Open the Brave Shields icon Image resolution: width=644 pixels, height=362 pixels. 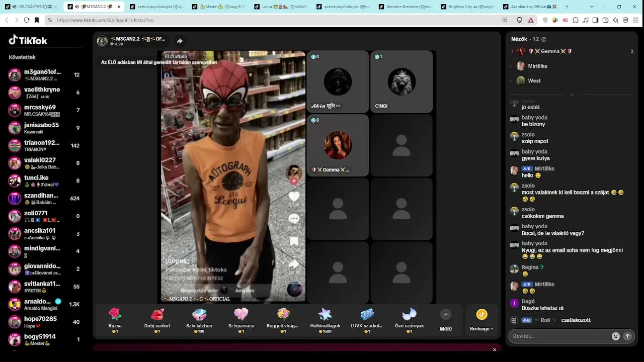(x=520, y=20)
